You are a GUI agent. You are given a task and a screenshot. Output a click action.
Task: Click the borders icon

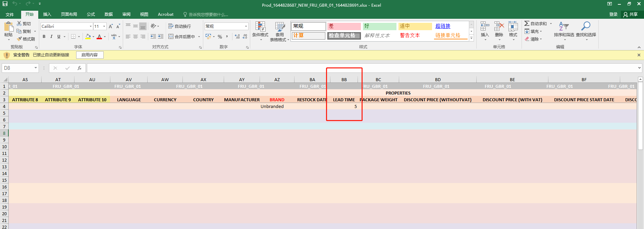(73, 37)
